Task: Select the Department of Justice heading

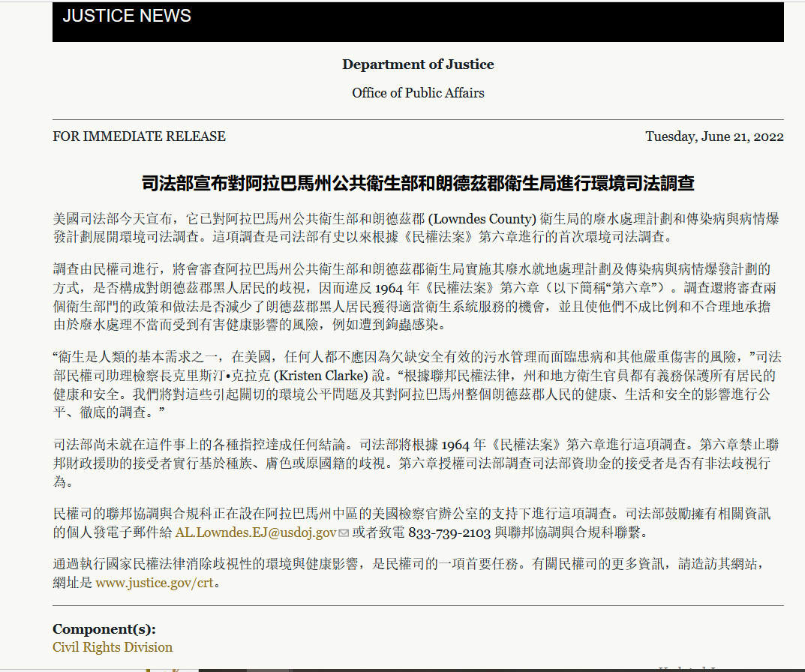Action: click(x=418, y=64)
